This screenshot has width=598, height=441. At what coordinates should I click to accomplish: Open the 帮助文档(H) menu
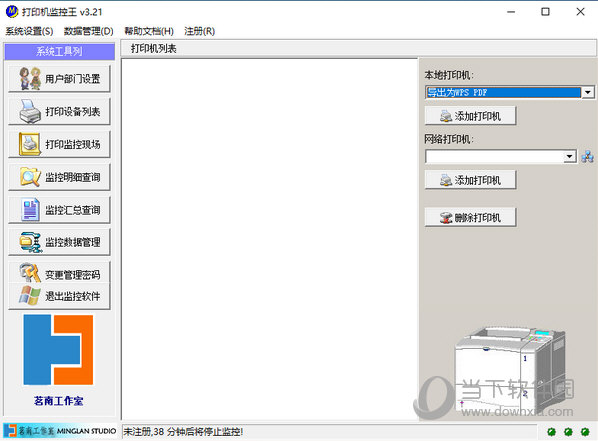[x=149, y=31]
